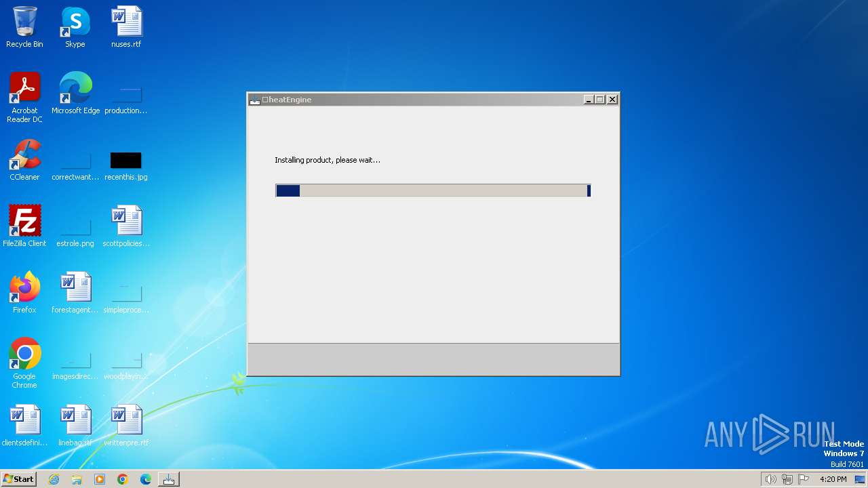Maximize the CheatEngine installer window
The height and width of the screenshot is (488, 868).
[599, 100]
